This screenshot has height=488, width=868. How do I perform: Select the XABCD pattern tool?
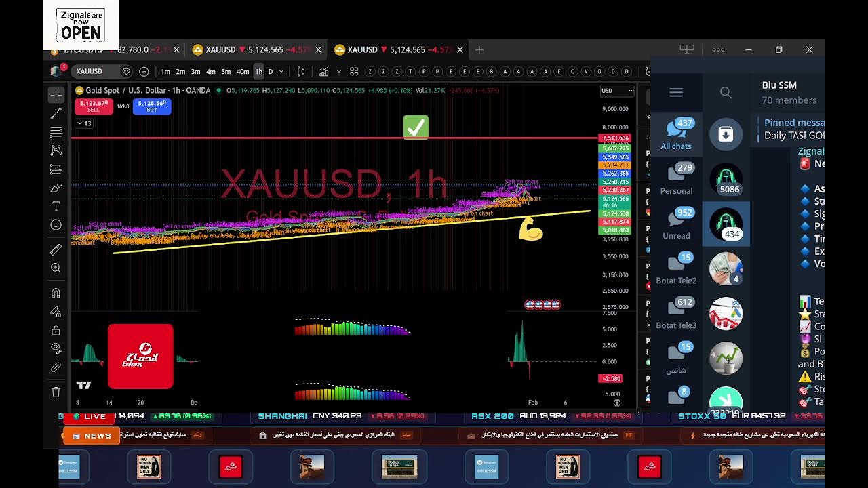[x=56, y=150]
